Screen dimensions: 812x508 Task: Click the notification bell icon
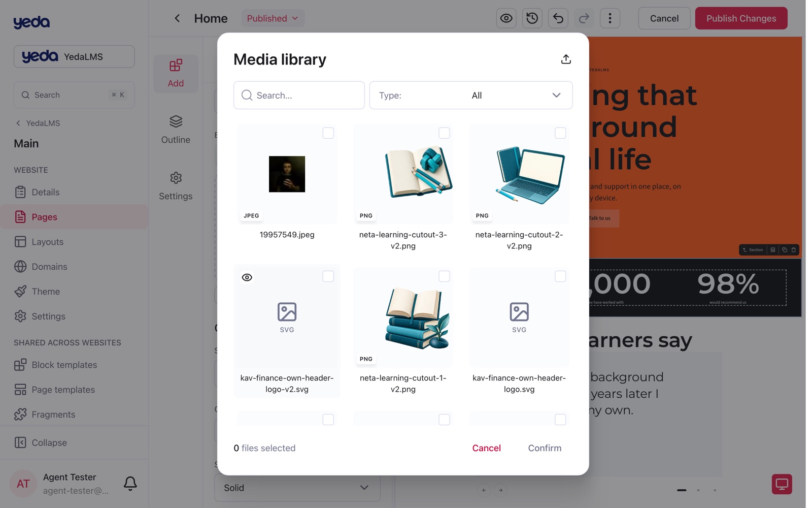tap(130, 483)
